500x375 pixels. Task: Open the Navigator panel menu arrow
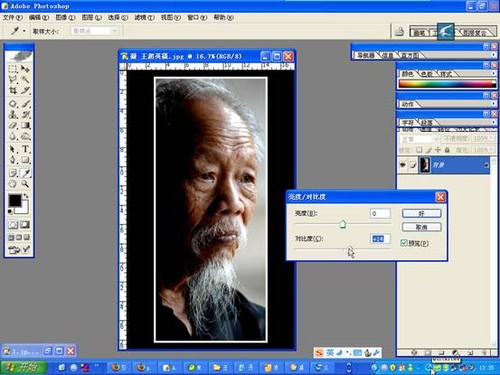coord(493,55)
